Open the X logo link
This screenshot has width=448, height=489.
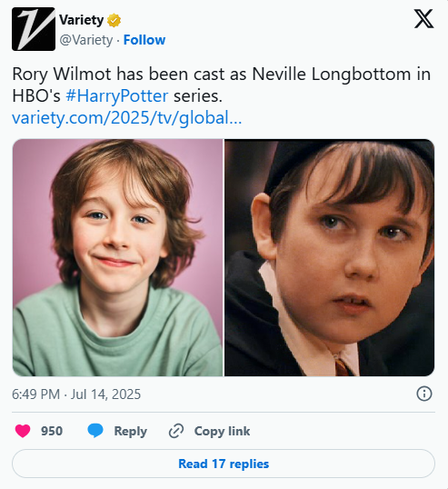point(423,19)
